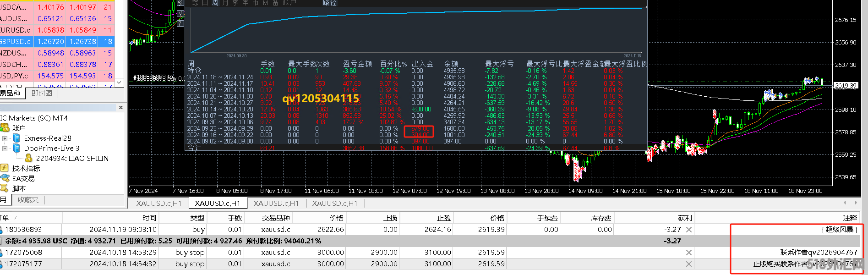
Task: Expand the Exness-Real28 account node
Action: coord(5,138)
